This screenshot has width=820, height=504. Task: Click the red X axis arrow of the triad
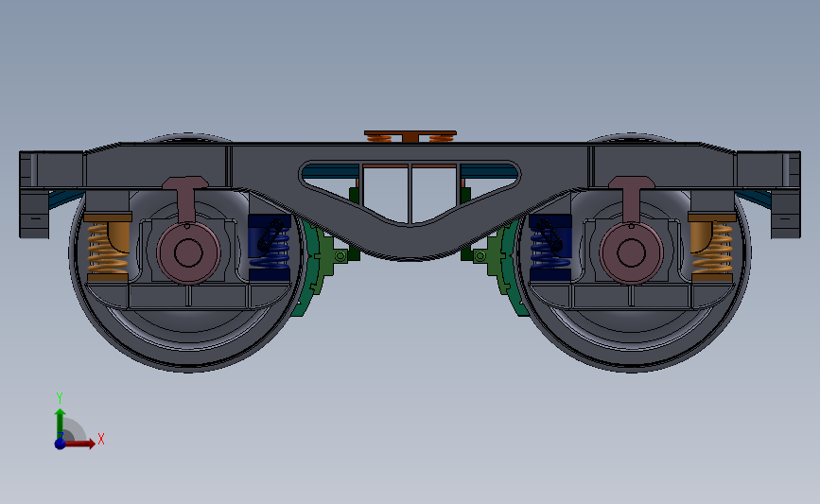(81, 443)
